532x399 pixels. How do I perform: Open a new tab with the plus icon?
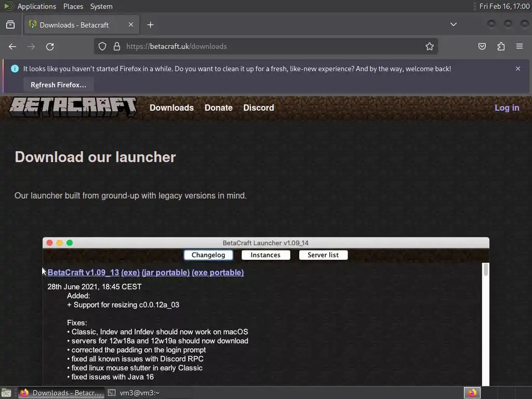(150, 25)
